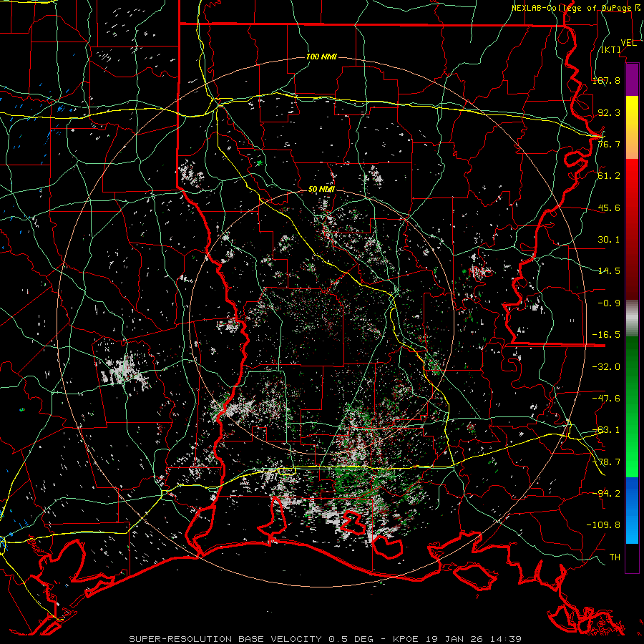This screenshot has height=644, width=644.
Task: Select the 61.2 value on velocity scale
Action: tap(609, 176)
